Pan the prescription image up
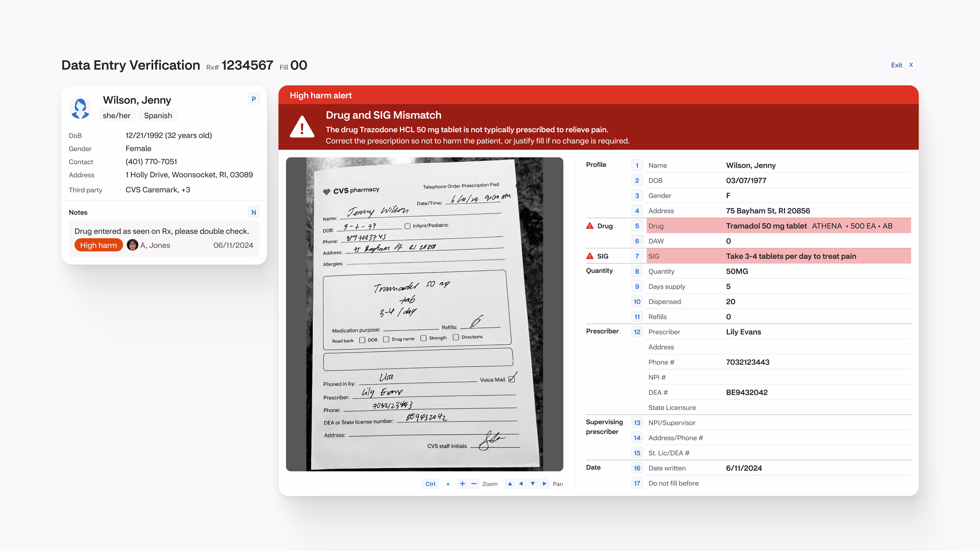The width and height of the screenshot is (980, 551). (510, 484)
